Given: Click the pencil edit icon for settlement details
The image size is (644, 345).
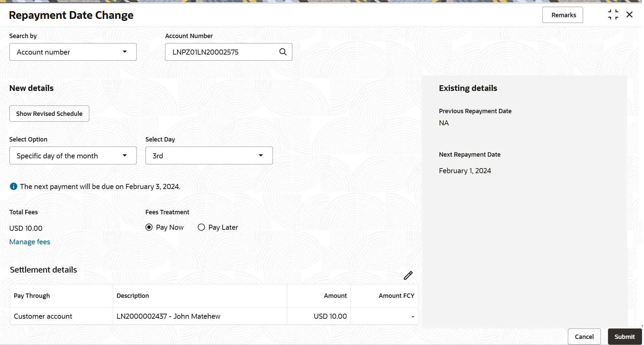Looking at the screenshot, I should [408, 276].
